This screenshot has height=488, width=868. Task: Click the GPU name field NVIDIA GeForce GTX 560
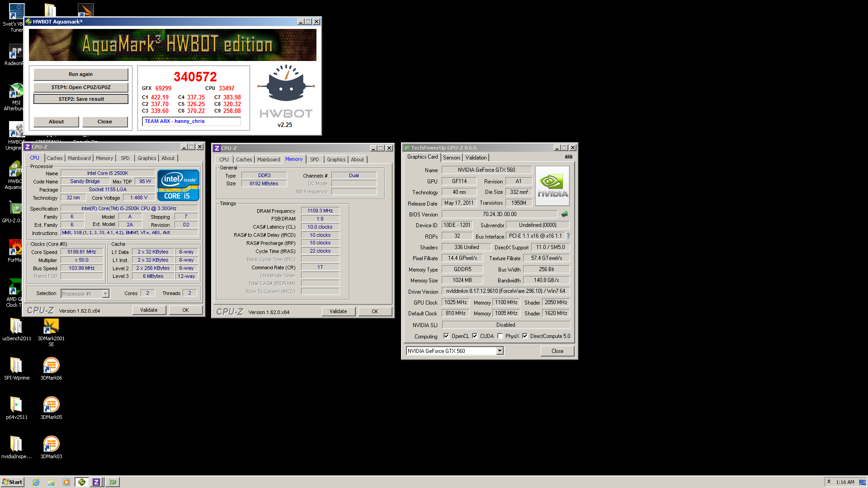(486, 170)
